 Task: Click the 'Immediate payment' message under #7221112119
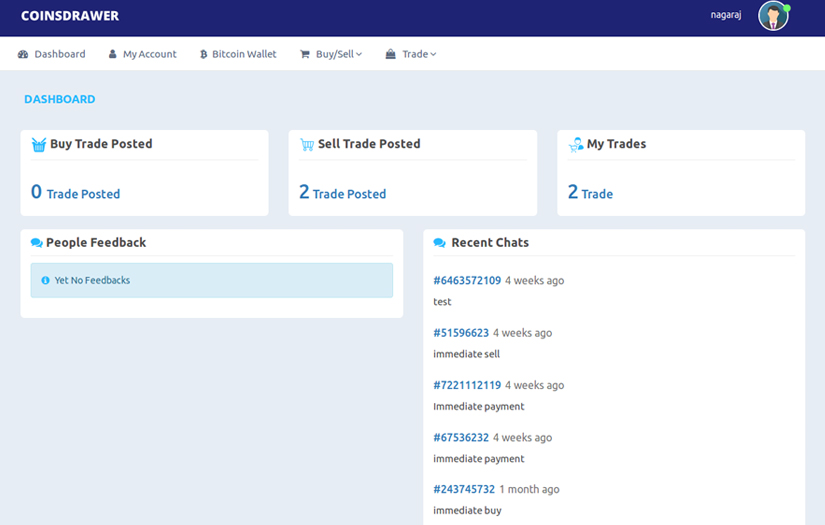[479, 407]
